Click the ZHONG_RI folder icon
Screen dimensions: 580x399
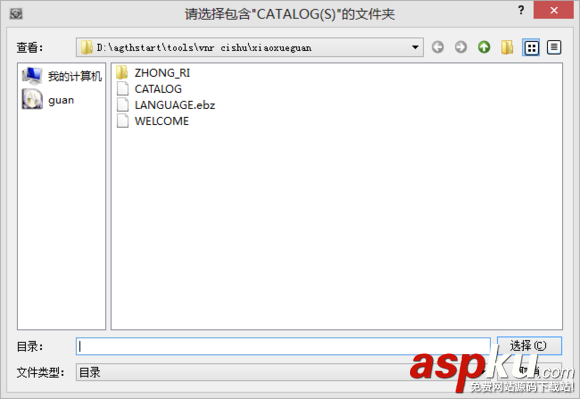(122, 72)
